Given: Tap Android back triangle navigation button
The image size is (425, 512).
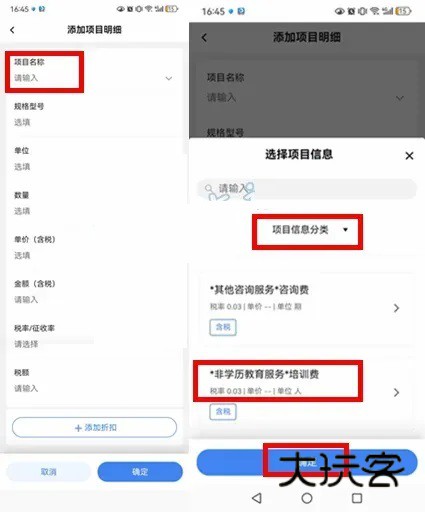Looking at the screenshot, I should [257, 498].
